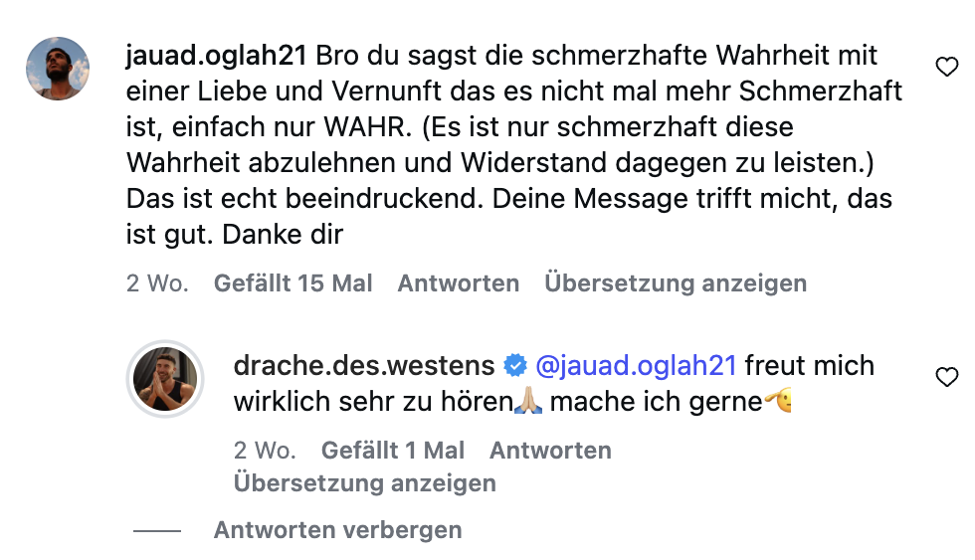The width and height of the screenshot is (975, 560).
Task: Open jauad.oglah21's profile picture
Action: (58, 70)
